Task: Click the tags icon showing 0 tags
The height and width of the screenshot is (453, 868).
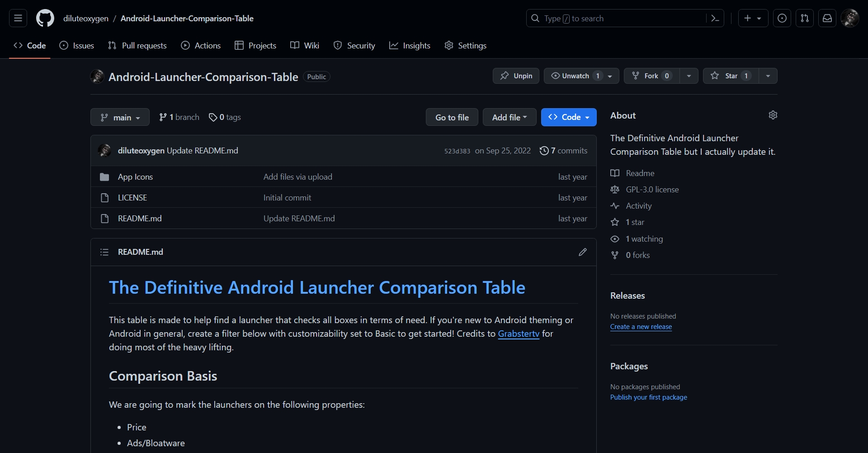Action: [213, 117]
